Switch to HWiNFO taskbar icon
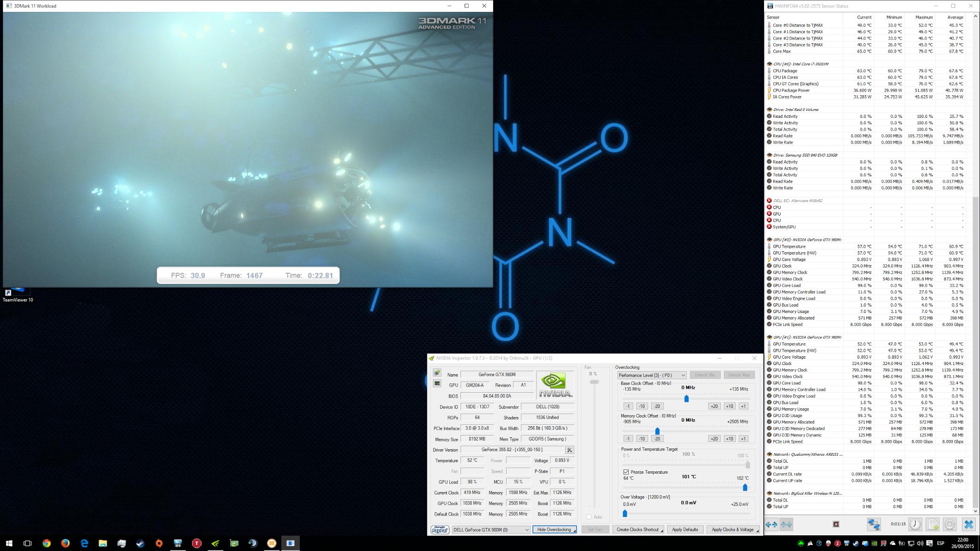 178,543
